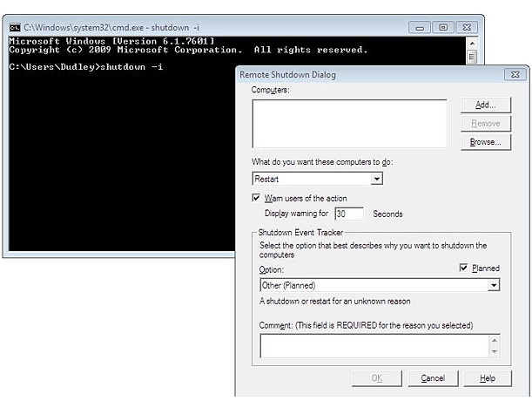
Task: Click the cmd.exe title bar icon
Action: point(15,28)
